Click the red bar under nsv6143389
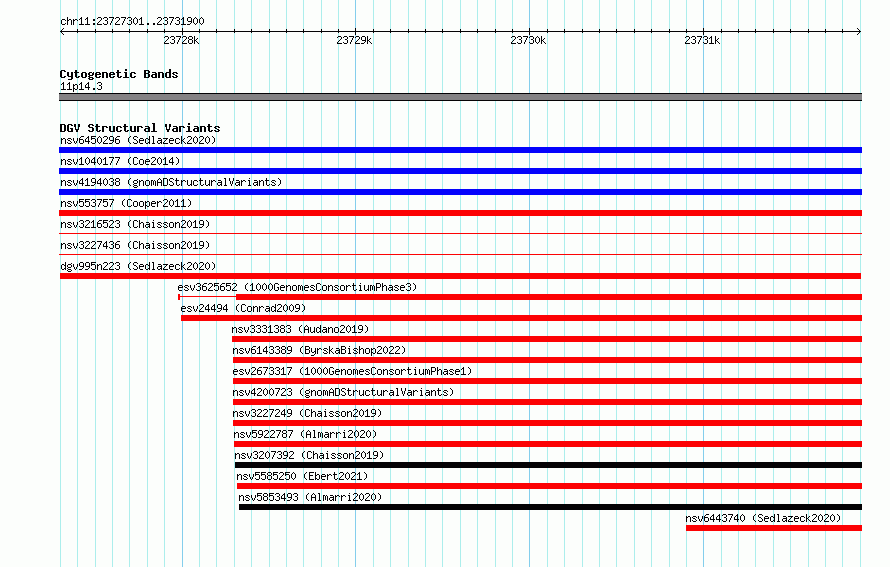Viewport: 890px width, 567px height. coord(547,360)
